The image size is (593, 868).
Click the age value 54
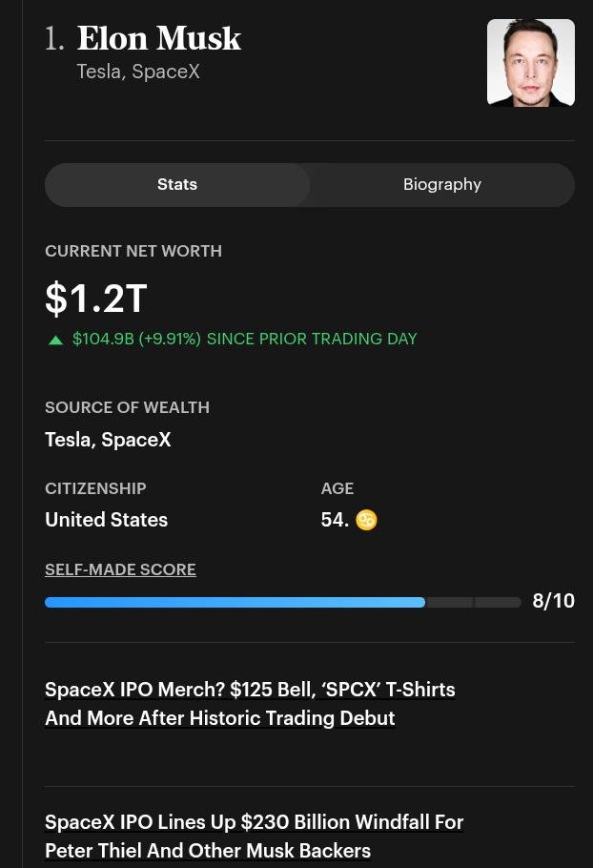pos(335,520)
